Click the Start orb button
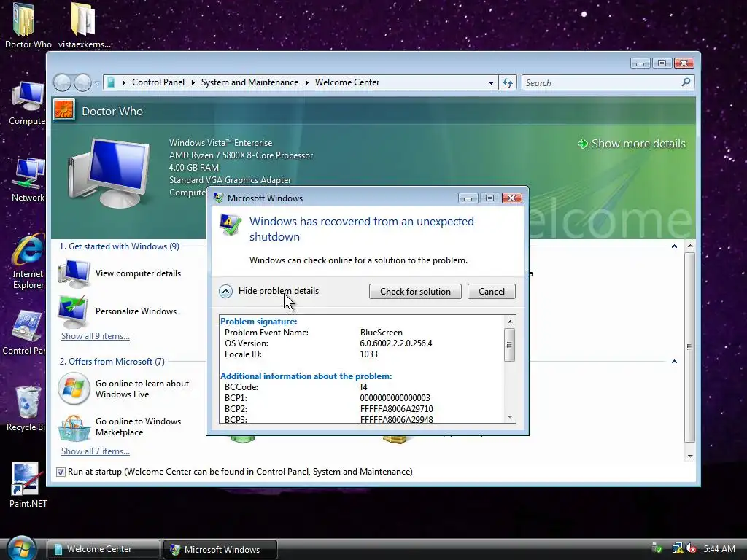Image resolution: width=747 pixels, height=560 pixels. tap(21, 548)
